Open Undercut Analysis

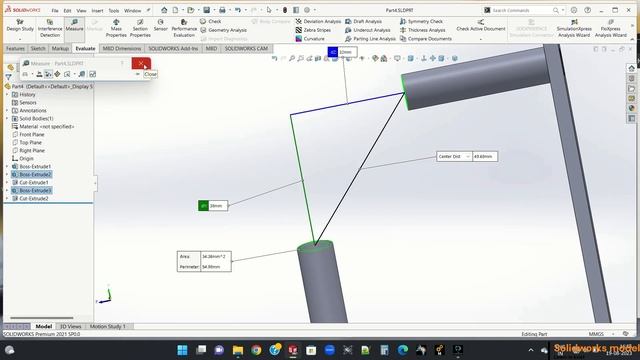(367, 30)
